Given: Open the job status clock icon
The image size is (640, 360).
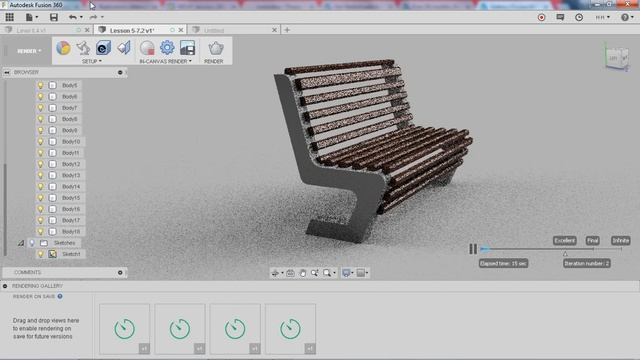Looking at the screenshot, I should click(x=579, y=17).
